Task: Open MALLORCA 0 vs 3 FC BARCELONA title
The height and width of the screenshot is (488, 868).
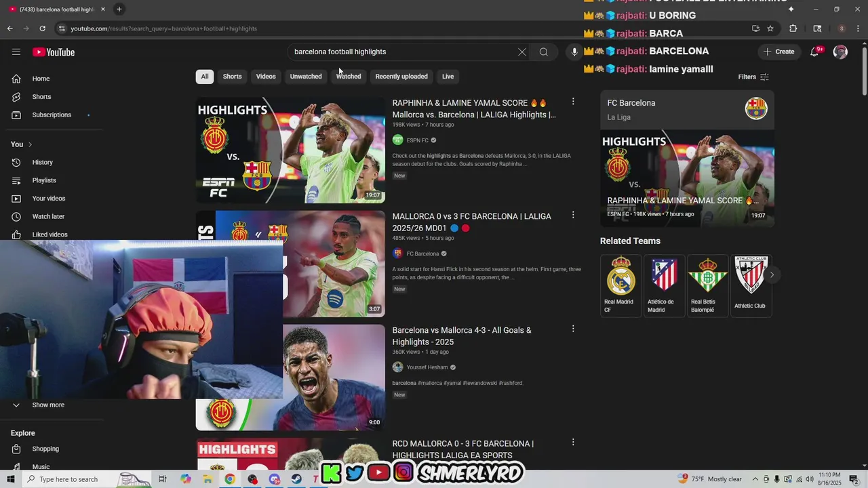Action: (x=472, y=222)
